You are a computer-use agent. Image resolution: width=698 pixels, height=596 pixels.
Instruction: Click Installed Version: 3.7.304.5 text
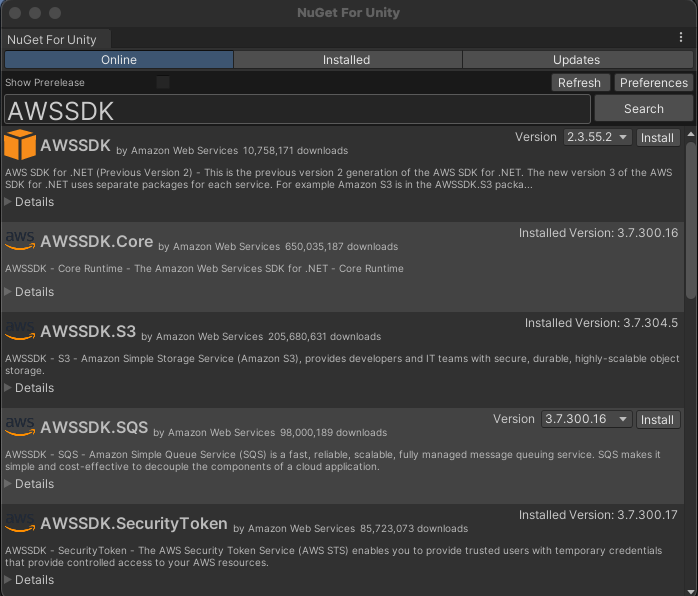(x=601, y=323)
